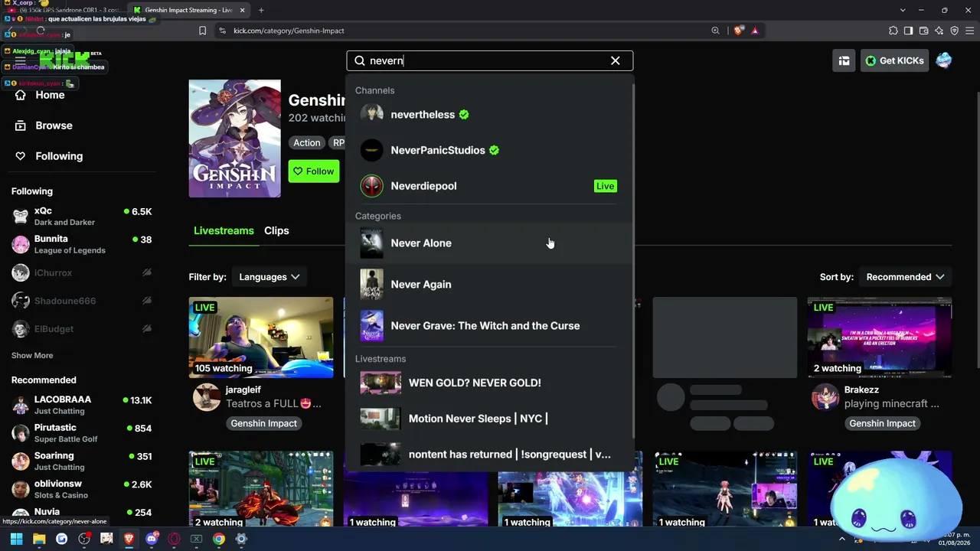Open the recommended Soarinng channel
The width and height of the screenshot is (980, 551).
pyautogui.click(x=81, y=461)
